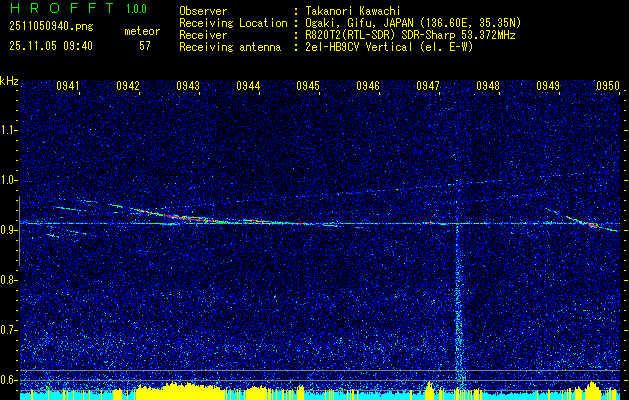This screenshot has width=629, height=400.
Task: Click the meteor count value 57
Action: click(x=145, y=46)
